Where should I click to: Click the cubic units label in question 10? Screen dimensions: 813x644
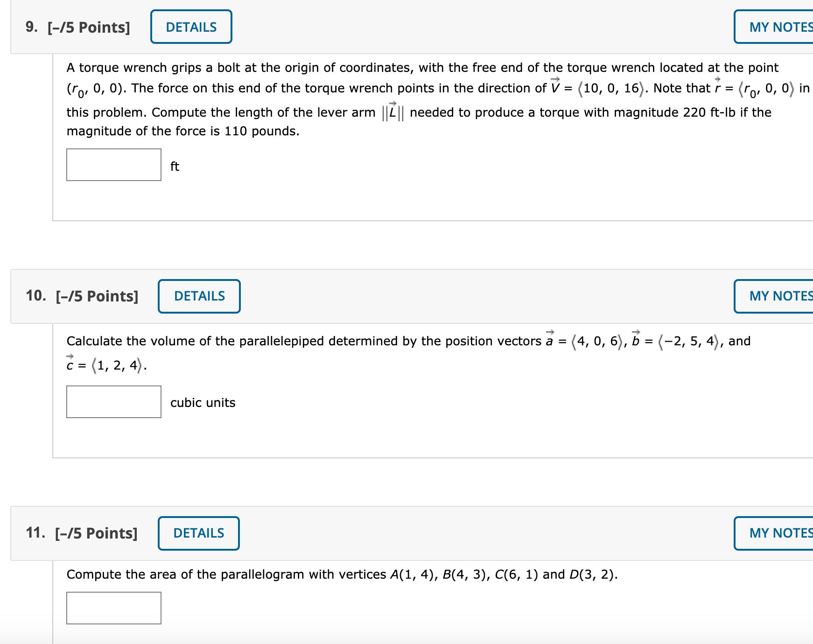click(x=202, y=402)
